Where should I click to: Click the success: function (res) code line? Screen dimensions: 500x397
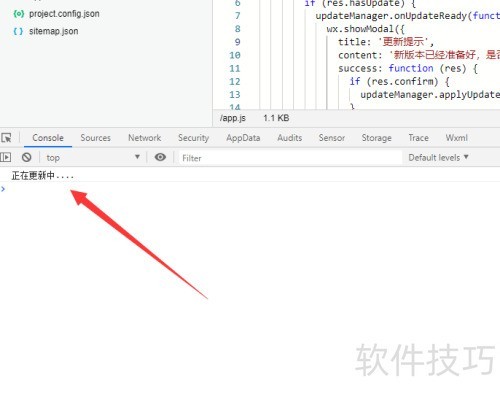(408, 68)
